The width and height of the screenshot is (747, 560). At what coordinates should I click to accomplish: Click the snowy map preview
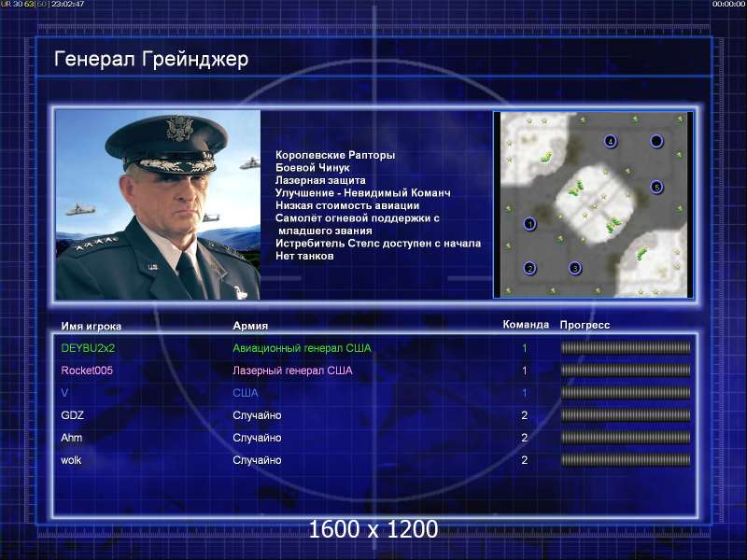point(593,204)
